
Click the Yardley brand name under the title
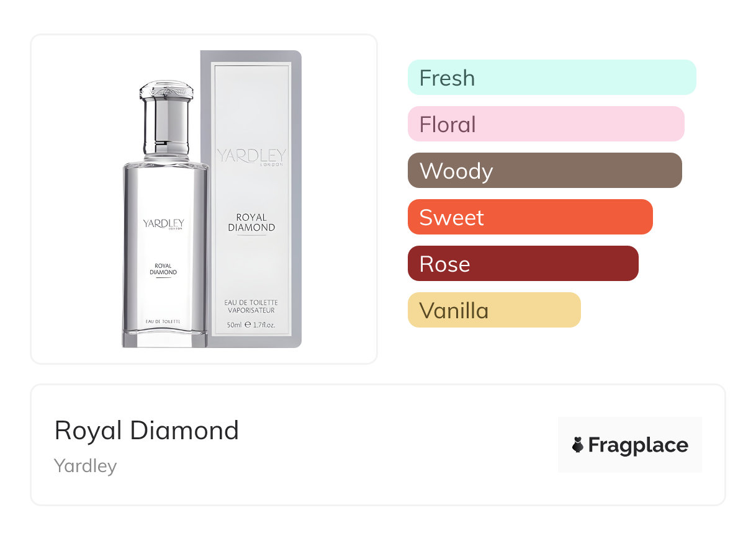86,465
